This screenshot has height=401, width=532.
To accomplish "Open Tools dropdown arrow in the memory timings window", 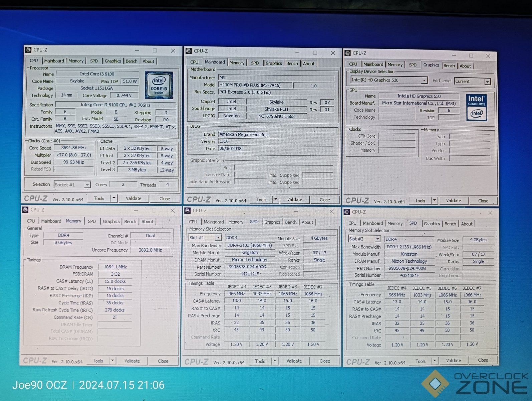I will click(112, 361).
